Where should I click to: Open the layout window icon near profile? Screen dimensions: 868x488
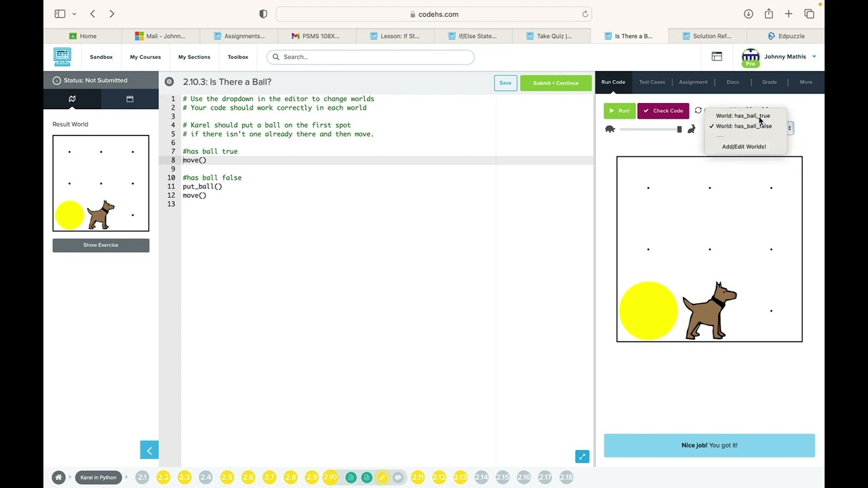[717, 57]
